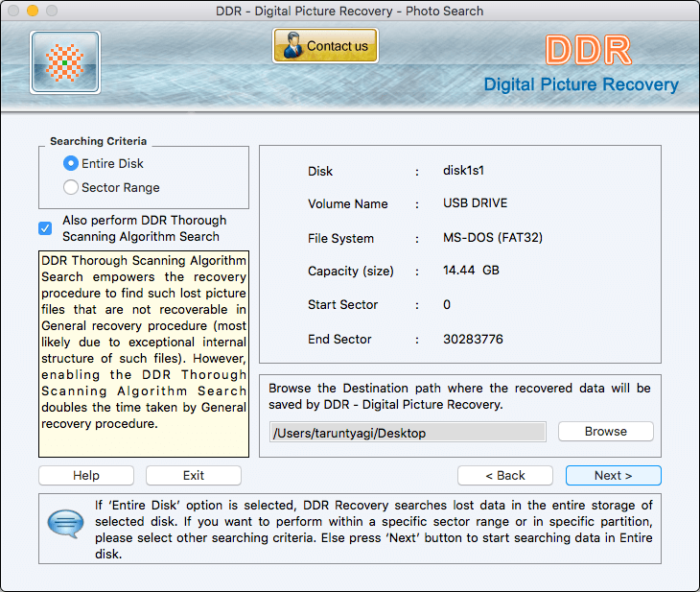Click the Browse the Destination path instruction text
The width and height of the screenshot is (700, 592).
459,396
